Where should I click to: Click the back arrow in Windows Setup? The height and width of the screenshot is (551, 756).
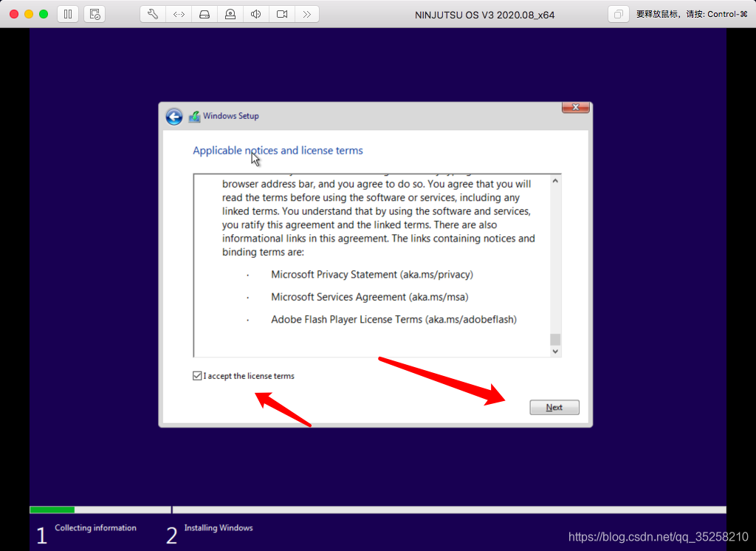point(174,116)
